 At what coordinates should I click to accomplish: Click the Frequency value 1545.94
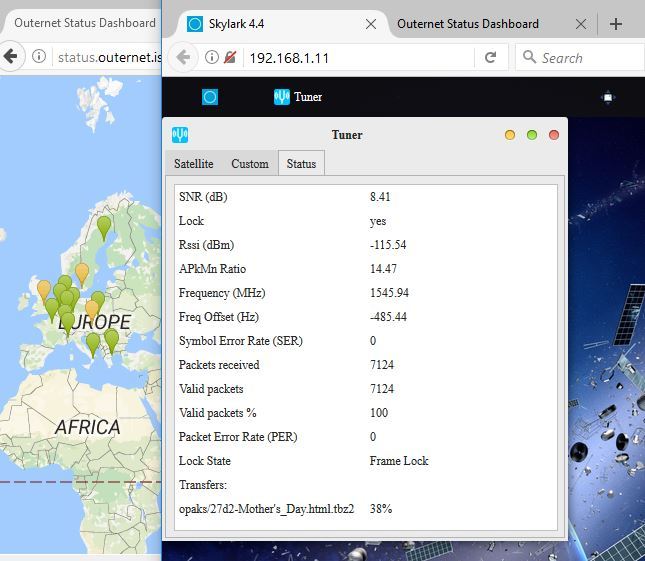point(389,293)
